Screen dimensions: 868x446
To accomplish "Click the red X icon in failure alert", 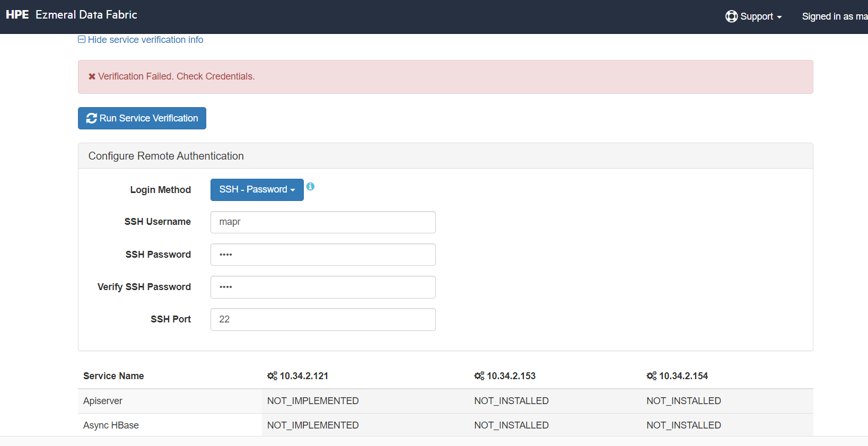I will pyautogui.click(x=92, y=76).
